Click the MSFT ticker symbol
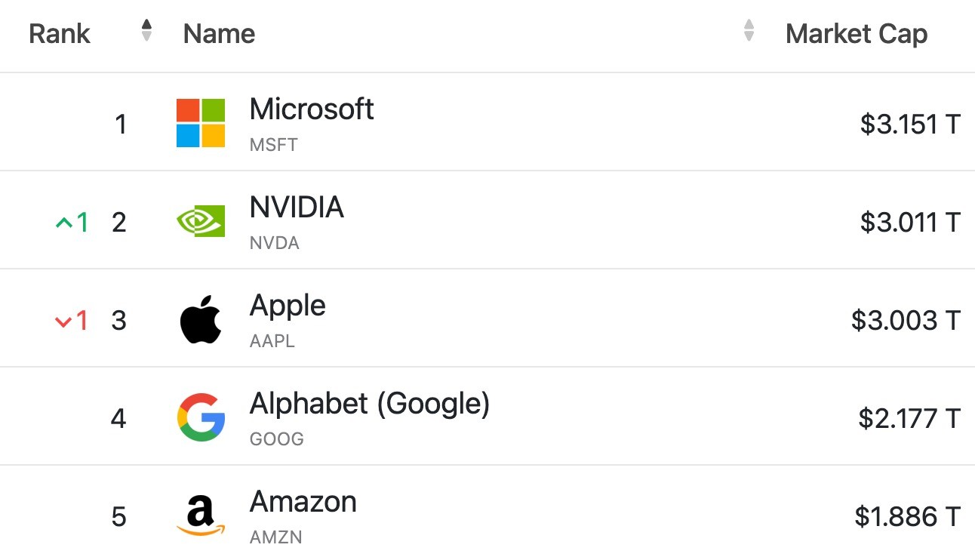This screenshot has height=560, width=975. pos(274,145)
